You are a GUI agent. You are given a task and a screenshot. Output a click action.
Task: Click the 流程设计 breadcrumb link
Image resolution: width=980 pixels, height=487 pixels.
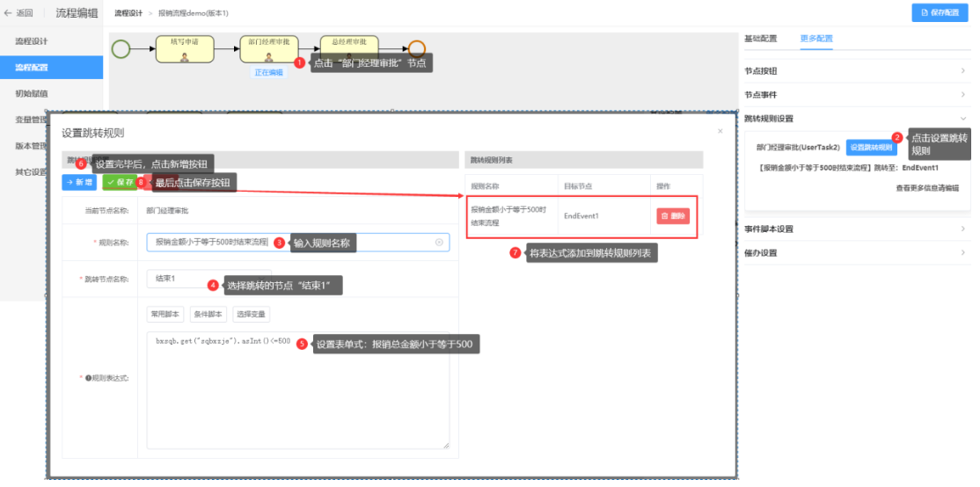tap(128, 12)
